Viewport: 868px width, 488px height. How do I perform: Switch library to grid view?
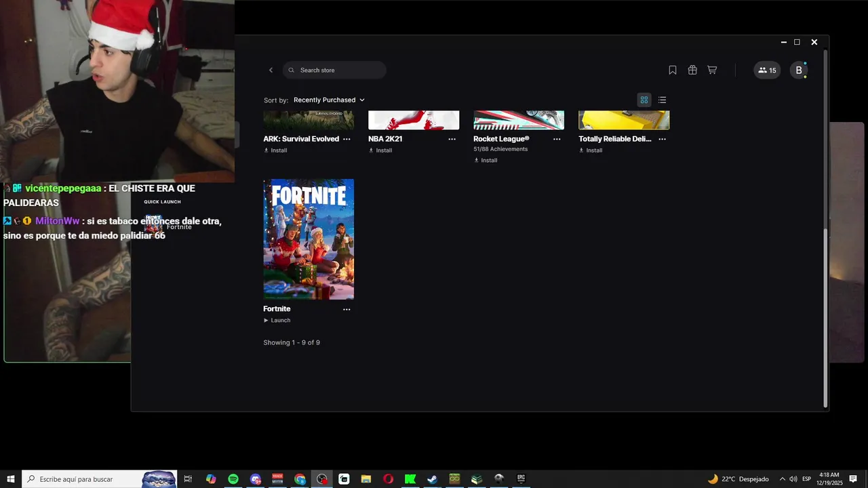[x=644, y=100]
